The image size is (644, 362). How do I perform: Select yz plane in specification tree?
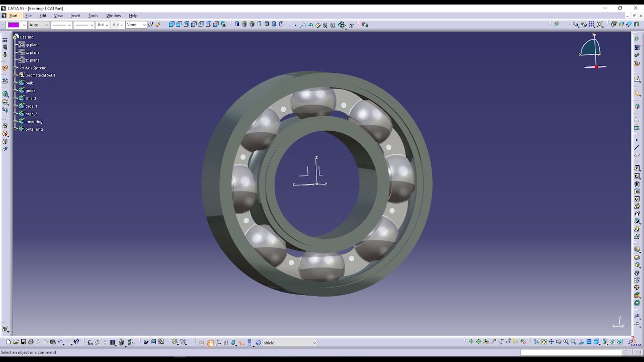click(x=32, y=52)
